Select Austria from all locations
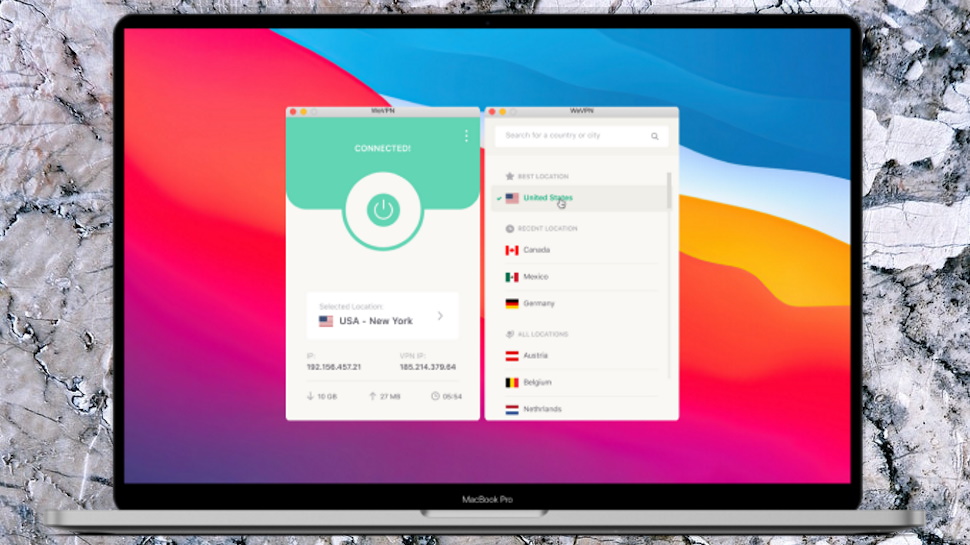 [x=581, y=356]
